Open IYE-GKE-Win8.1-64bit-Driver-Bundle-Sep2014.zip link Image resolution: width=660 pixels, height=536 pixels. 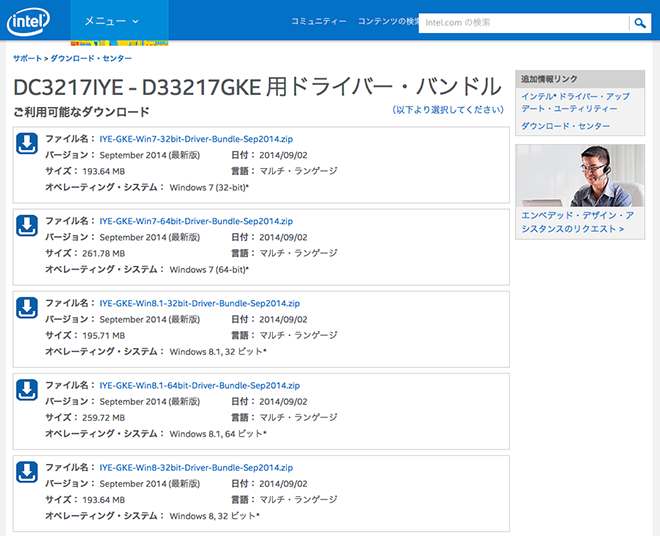200,385
